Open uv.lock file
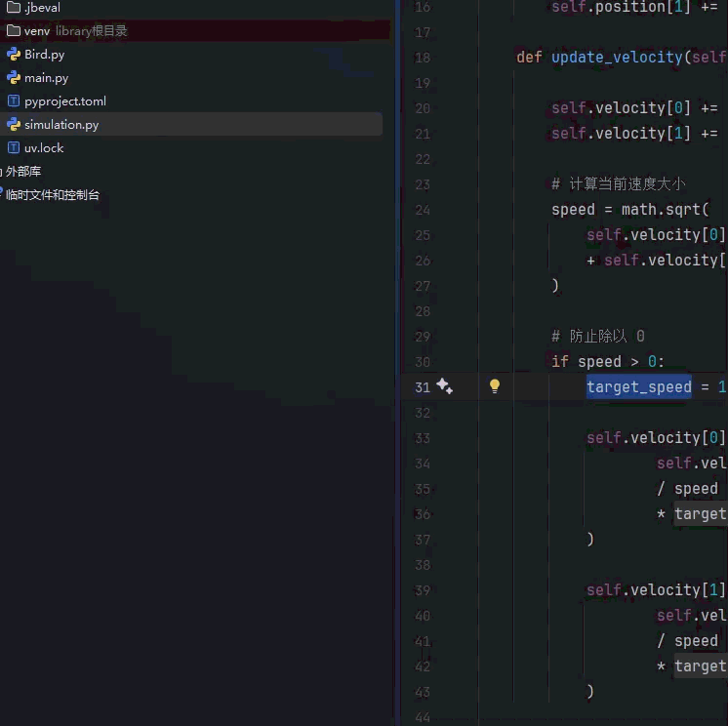This screenshot has height=726, width=728. (44, 148)
